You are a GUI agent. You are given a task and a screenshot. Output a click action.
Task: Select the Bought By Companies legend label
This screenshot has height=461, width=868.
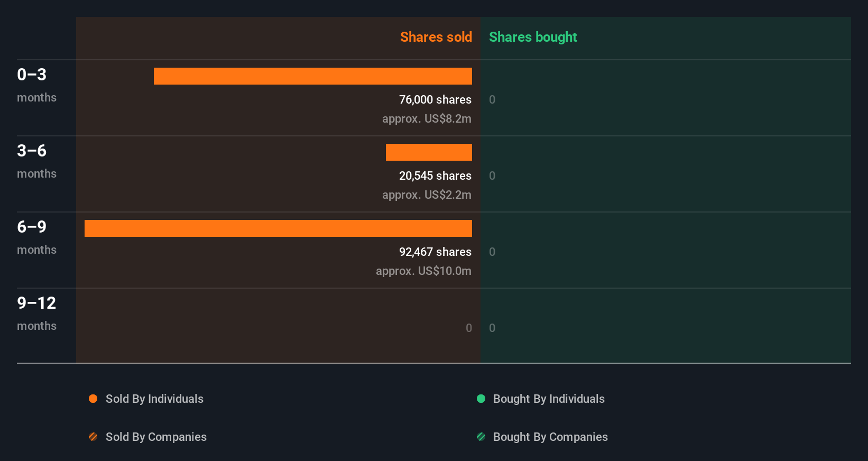click(x=550, y=437)
